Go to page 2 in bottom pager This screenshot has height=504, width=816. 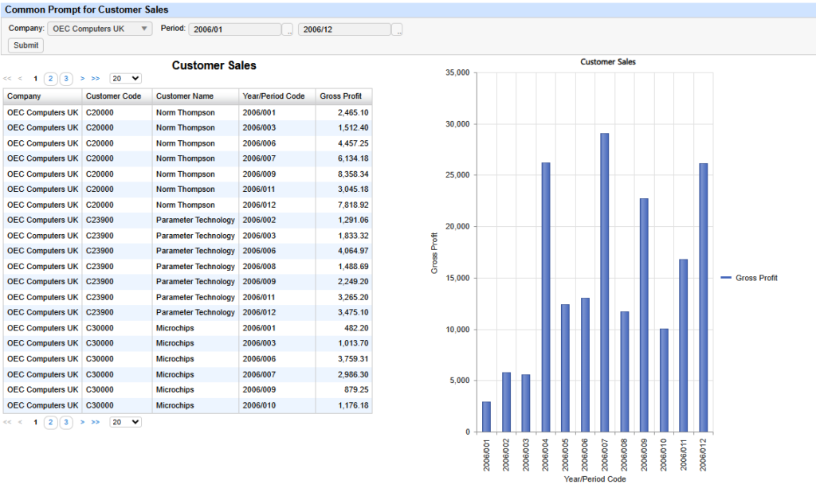[x=50, y=422]
